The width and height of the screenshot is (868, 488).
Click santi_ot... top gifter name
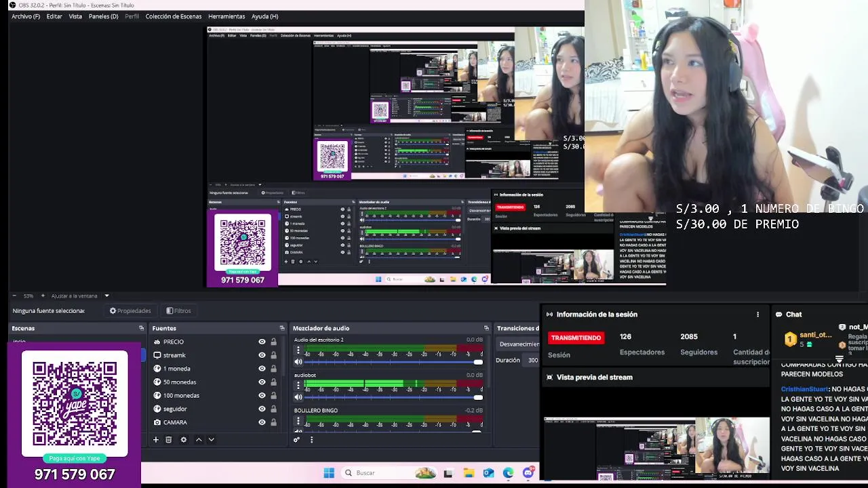(x=815, y=335)
